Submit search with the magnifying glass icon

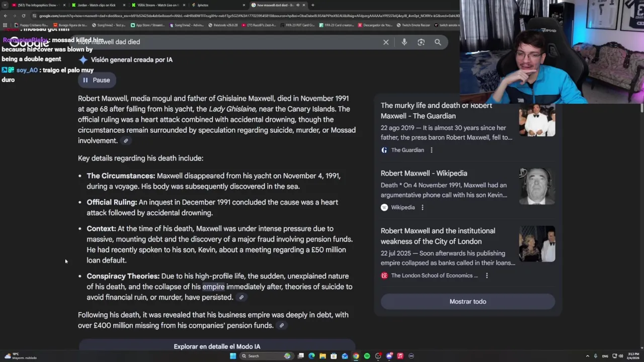click(x=438, y=42)
